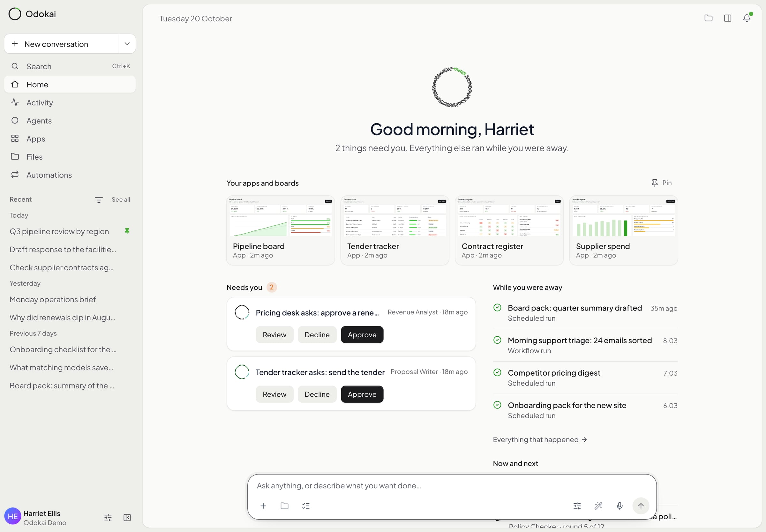Screen dimensions: 766x532
Task: Expand the New conversation dropdown arrow
Action: pyautogui.click(x=127, y=44)
